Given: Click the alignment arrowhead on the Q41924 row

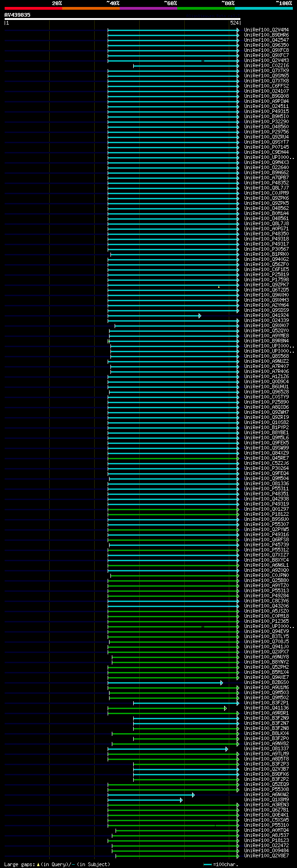Looking at the screenshot, I should coord(200,316).
